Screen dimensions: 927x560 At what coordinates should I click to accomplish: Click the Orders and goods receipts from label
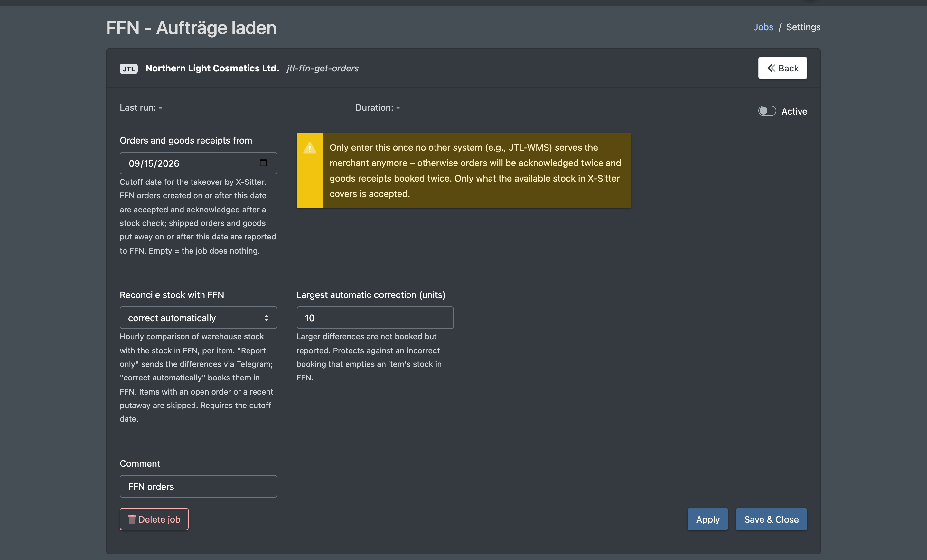(186, 140)
